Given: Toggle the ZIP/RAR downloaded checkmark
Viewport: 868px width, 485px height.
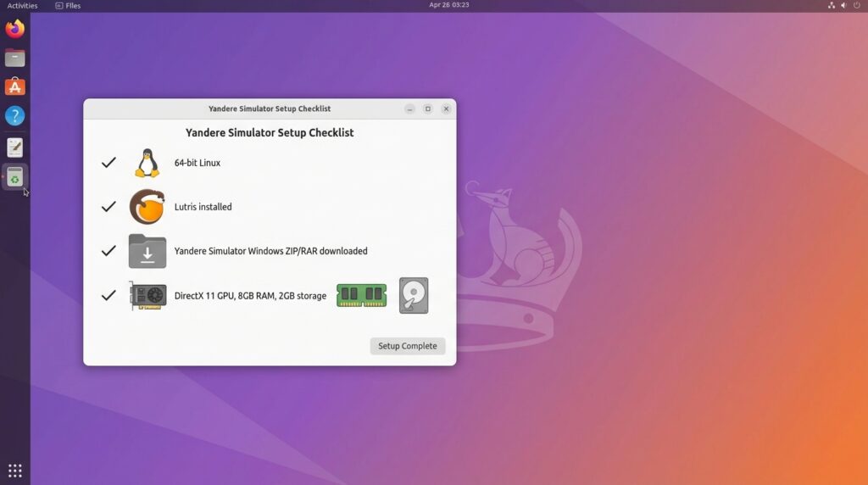Looking at the screenshot, I should 108,251.
